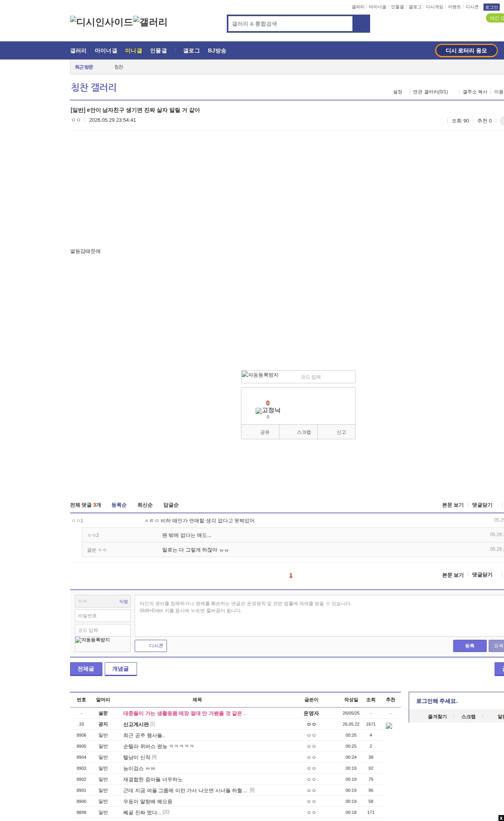
Task: Open 디시게임 in the top utility links
Action: pos(435,7)
